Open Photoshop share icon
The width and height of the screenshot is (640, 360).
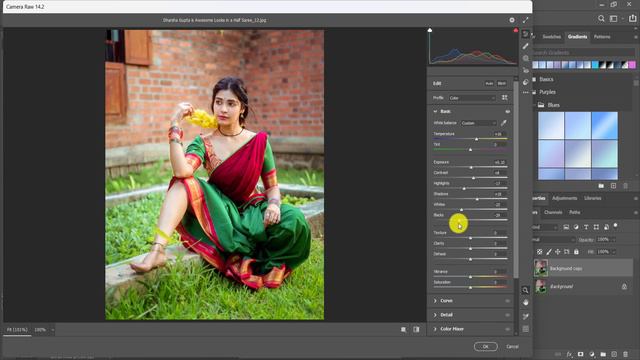coord(632,18)
